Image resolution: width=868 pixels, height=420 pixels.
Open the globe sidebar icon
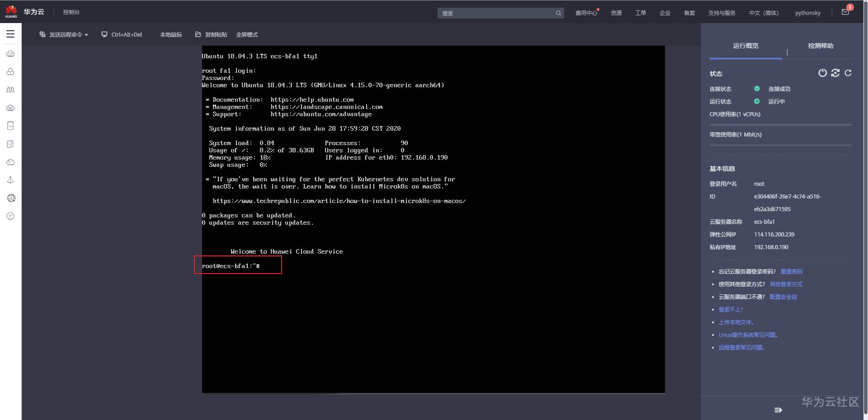click(x=11, y=198)
